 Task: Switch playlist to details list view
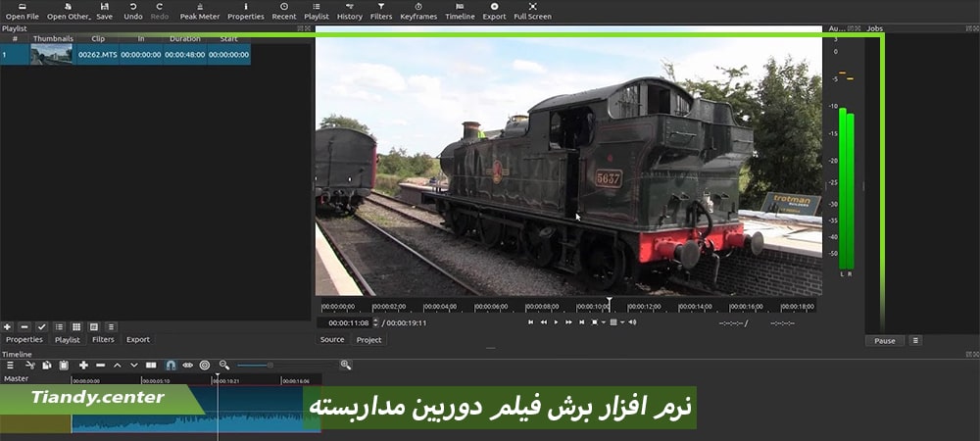tap(59, 326)
